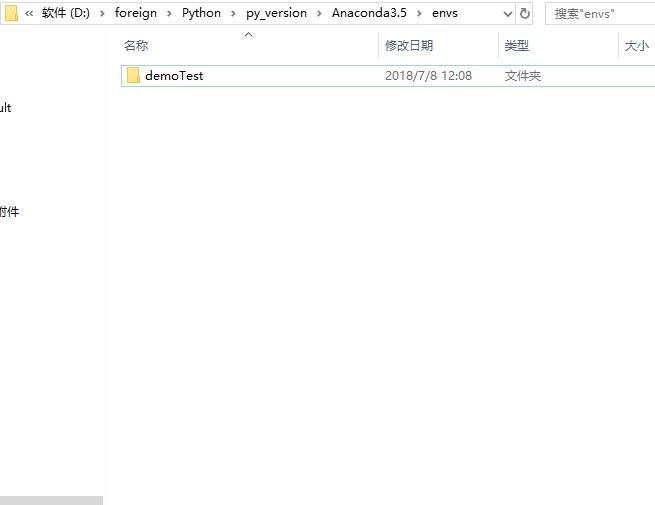Sort files by 修改日期 column header
Image resolution: width=655 pixels, height=505 pixels.
pyautogui.click(x=409, y=46)
